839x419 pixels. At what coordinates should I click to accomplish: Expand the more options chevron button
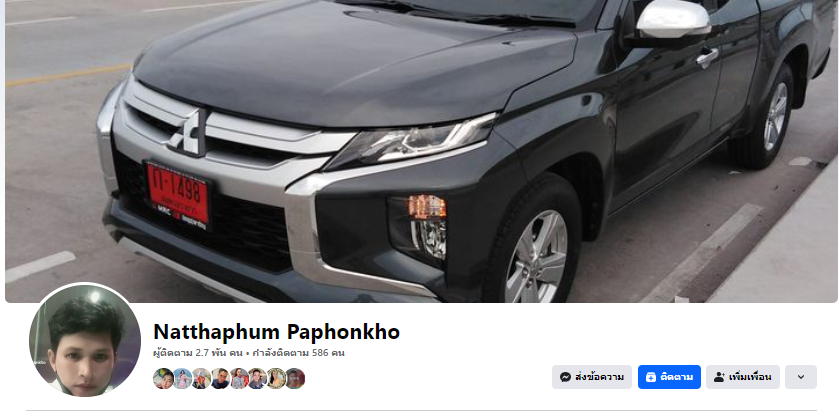click(800, 377)
